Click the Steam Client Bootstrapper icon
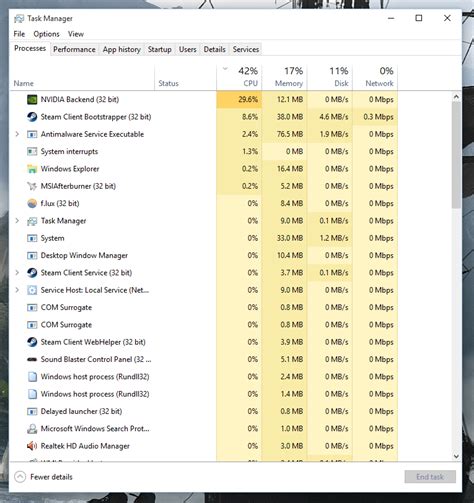The height and width of the screenshot is (503, 474). [32, 117]
